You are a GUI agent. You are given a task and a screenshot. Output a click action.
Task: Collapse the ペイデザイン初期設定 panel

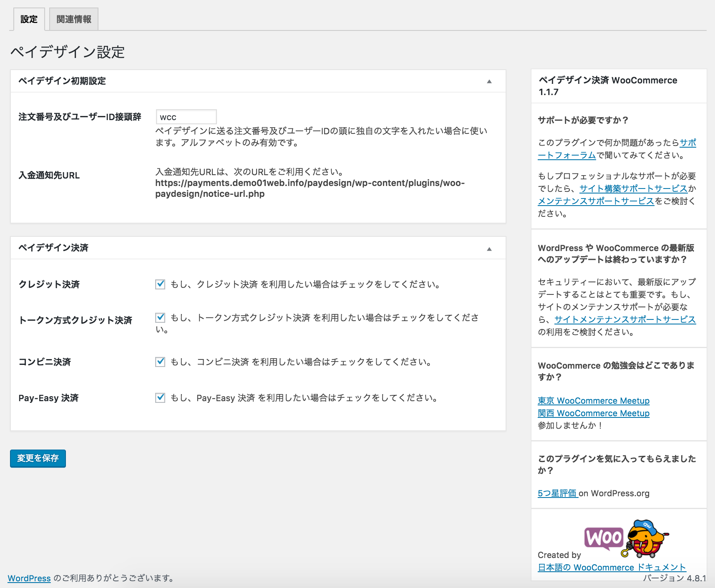coord(489,81)
